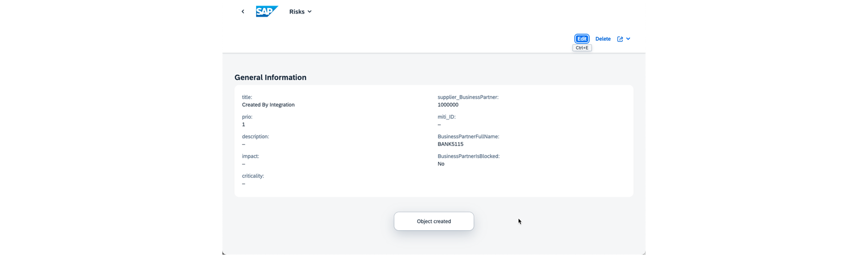This screenshot has height=260, width=868.
Task: Click the BusinessPartnerIsBlocked value No
Action: pyautogui.click(x=441, y=164)
